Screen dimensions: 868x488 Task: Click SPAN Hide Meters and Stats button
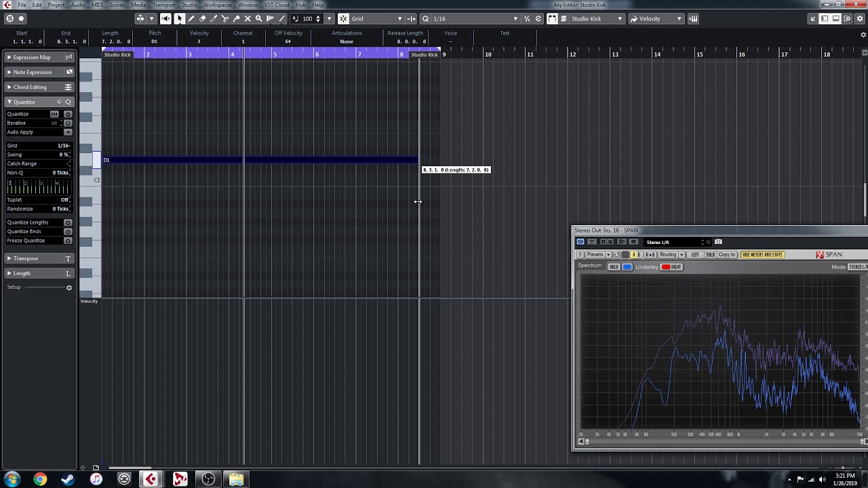763,254
